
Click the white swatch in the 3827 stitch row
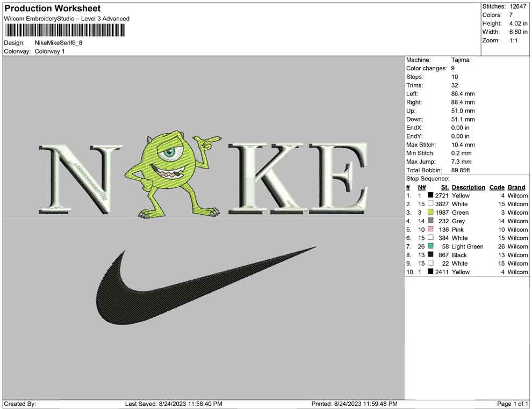point(430,203)
